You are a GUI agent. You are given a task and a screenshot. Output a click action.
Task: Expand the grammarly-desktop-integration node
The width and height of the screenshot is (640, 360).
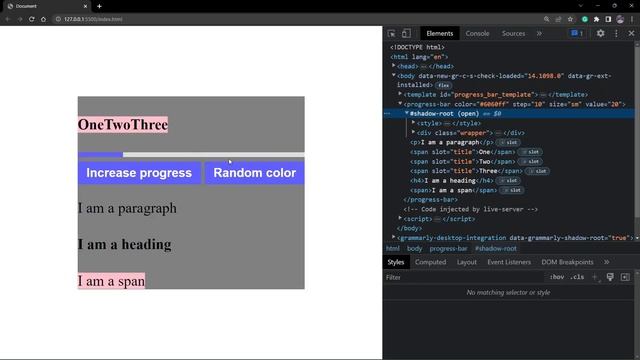pyautogui.click(x=393, y=237)
